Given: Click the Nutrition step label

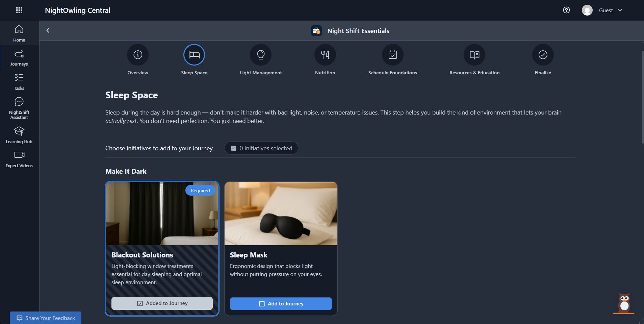Looking at the screenshot, I should 325,73.
